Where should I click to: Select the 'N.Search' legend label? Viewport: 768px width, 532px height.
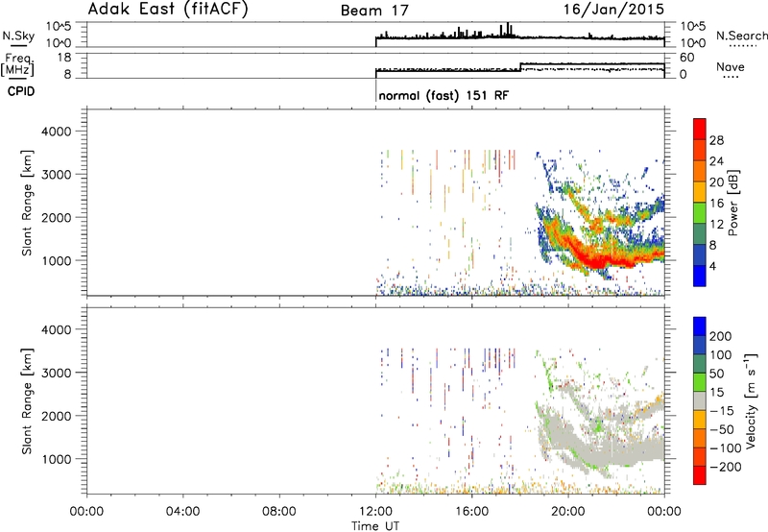click(741, 36)
